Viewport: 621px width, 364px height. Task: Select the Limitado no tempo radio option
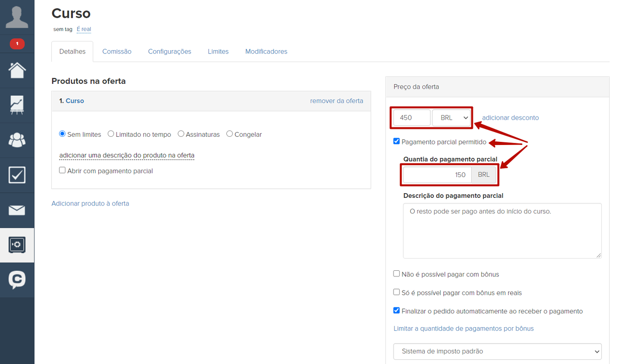(x=111, y=134)
